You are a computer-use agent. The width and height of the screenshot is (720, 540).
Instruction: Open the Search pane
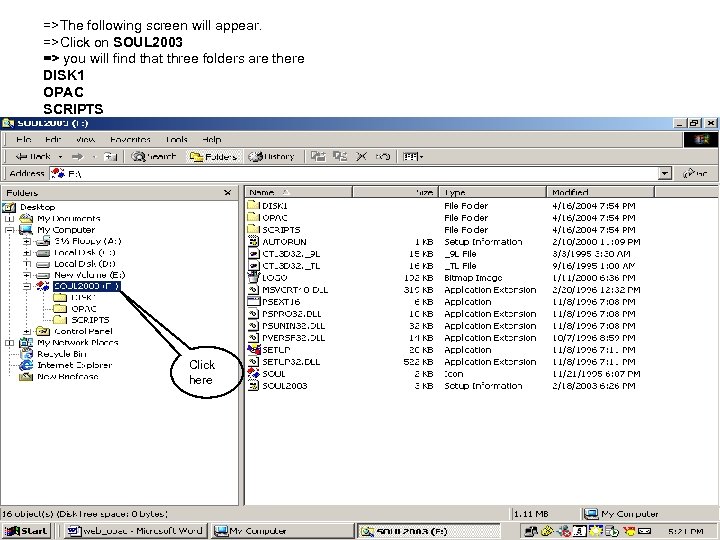[x=154, y=157]
